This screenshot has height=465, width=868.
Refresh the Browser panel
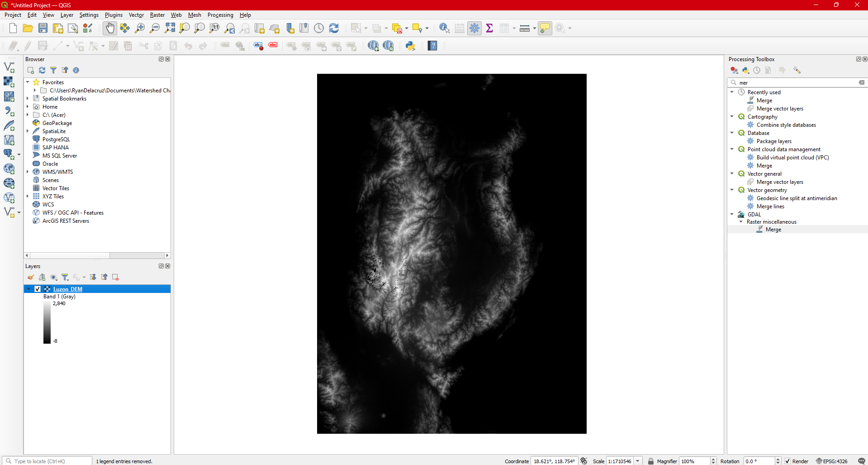42,70
